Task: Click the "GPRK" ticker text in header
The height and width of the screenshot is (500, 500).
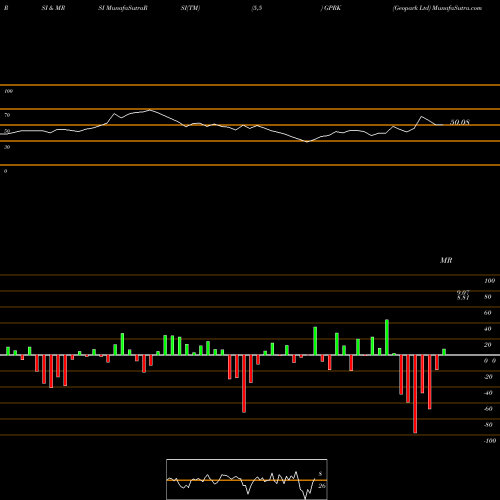Action: (332, 8)
